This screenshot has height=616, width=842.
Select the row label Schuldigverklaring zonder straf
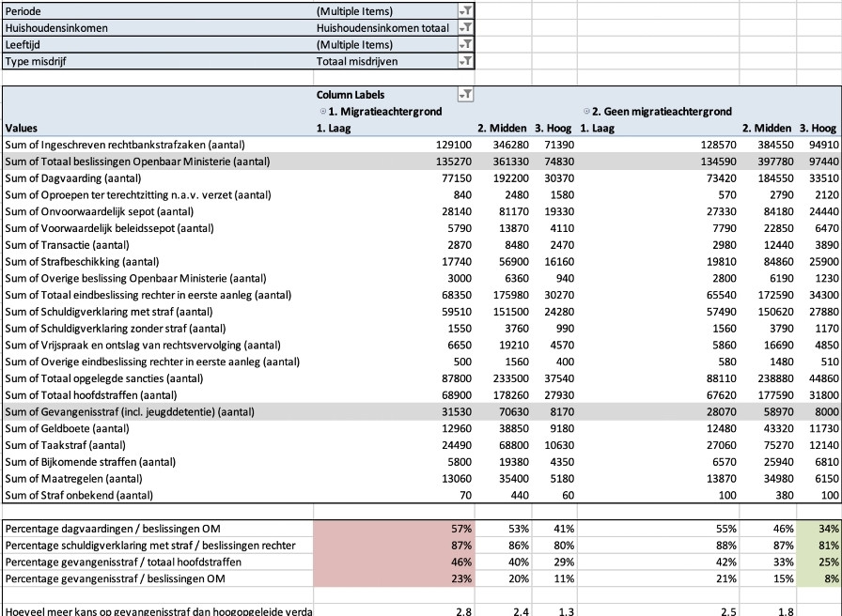pyautogui.click(x=158, y=328)
